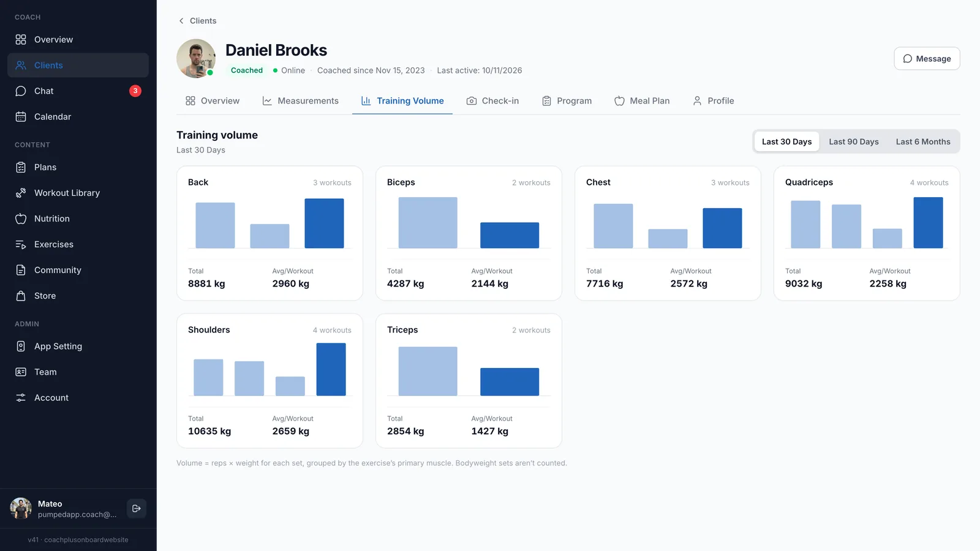This screenshot has width=980, height=551.
Task: Switch to Last 90 Days range
Action: (854, 141)
